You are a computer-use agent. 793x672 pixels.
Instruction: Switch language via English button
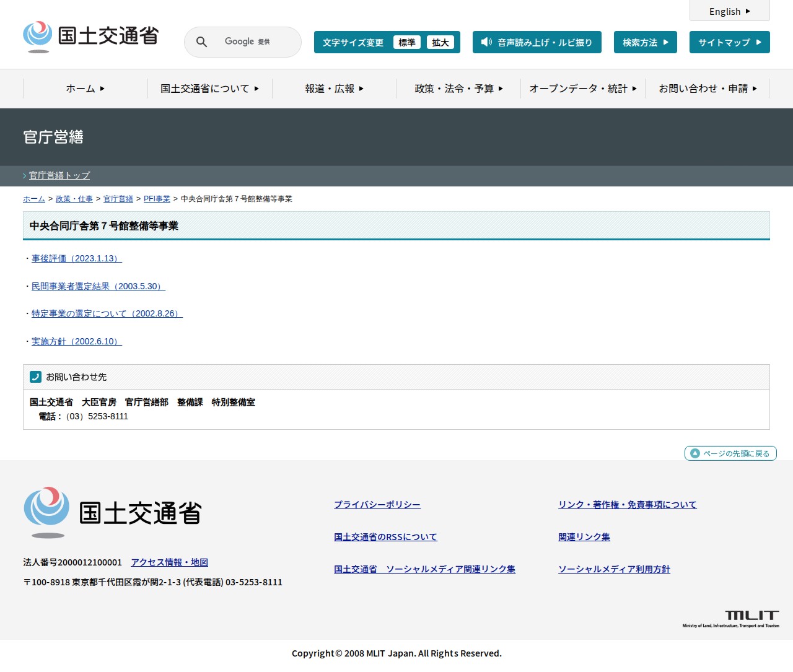729,11
